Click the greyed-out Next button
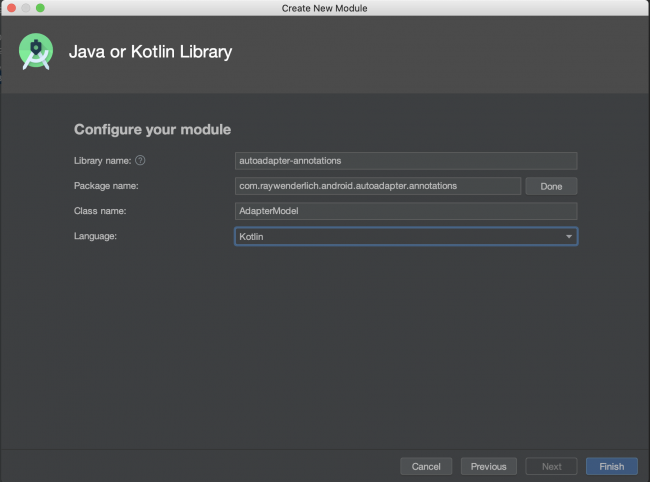 pos(551,466)
